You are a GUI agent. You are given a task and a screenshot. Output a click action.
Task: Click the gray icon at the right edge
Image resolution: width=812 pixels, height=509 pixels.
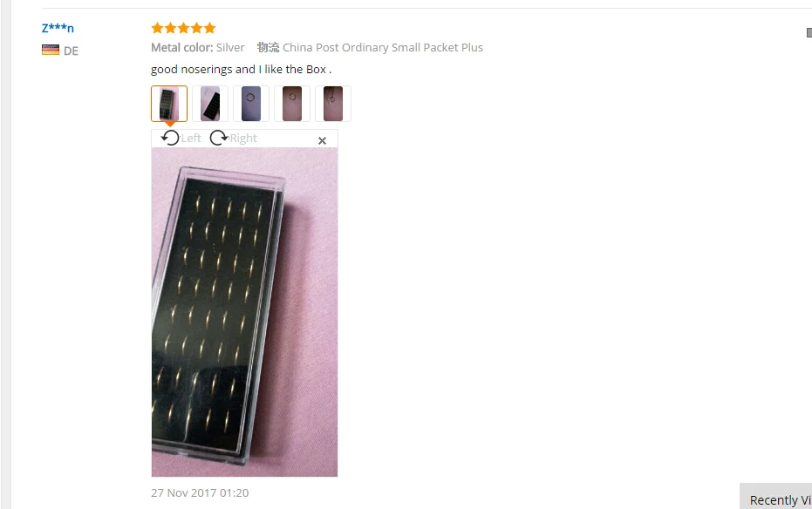point(809,32)
